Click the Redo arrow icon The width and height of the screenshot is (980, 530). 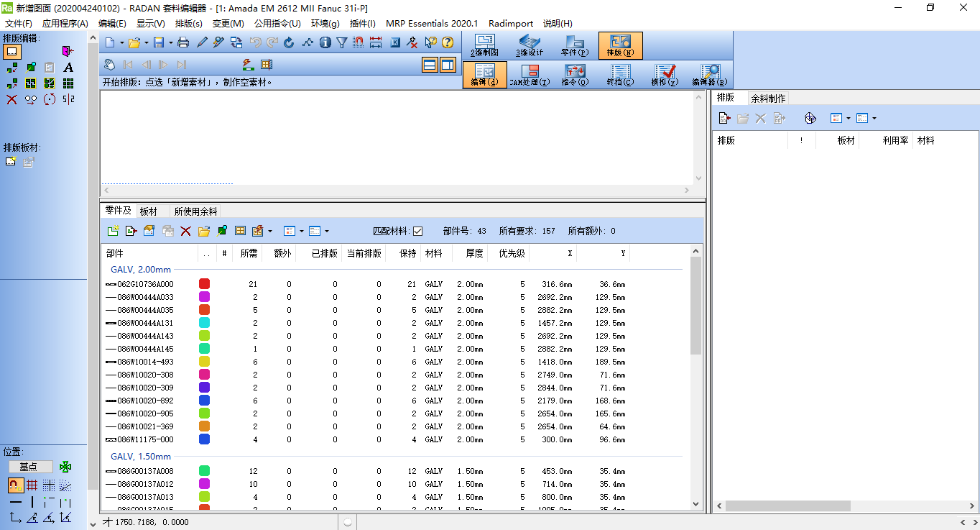point(272,42)
